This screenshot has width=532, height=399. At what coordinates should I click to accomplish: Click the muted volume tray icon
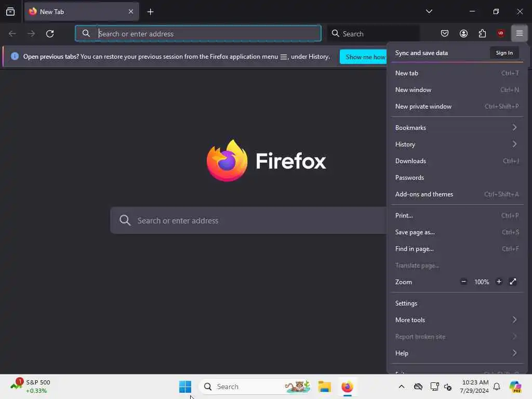(x=447, y=387)
